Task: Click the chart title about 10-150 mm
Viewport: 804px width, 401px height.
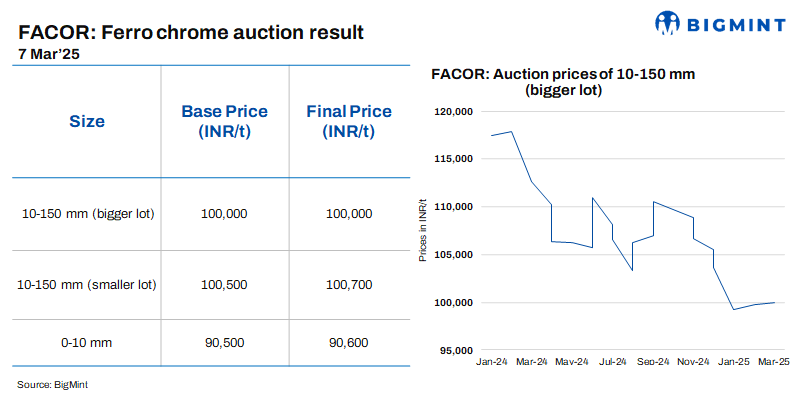Action: point(562,82)
